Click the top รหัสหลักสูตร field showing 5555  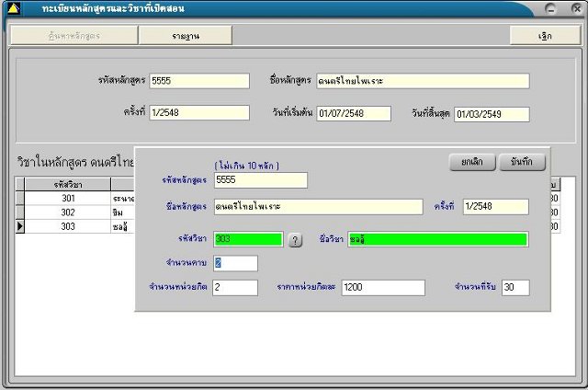tap(199, 81)
